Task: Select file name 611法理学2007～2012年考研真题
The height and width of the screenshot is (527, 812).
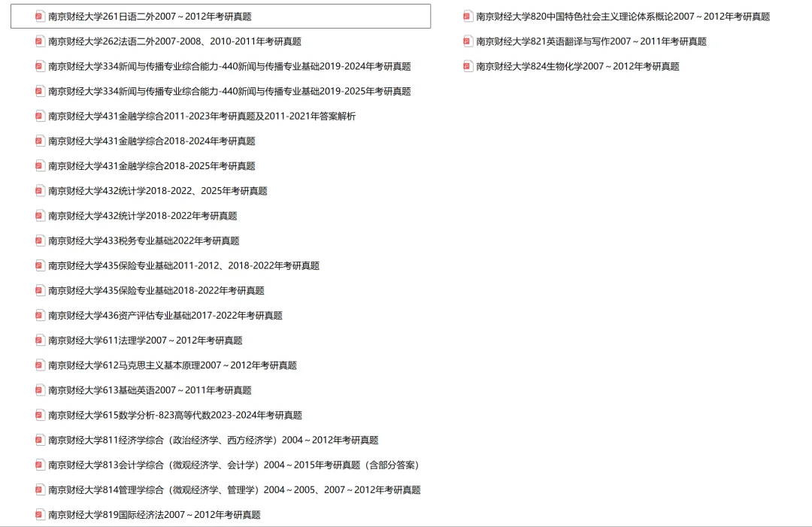Action: (146, 340)
